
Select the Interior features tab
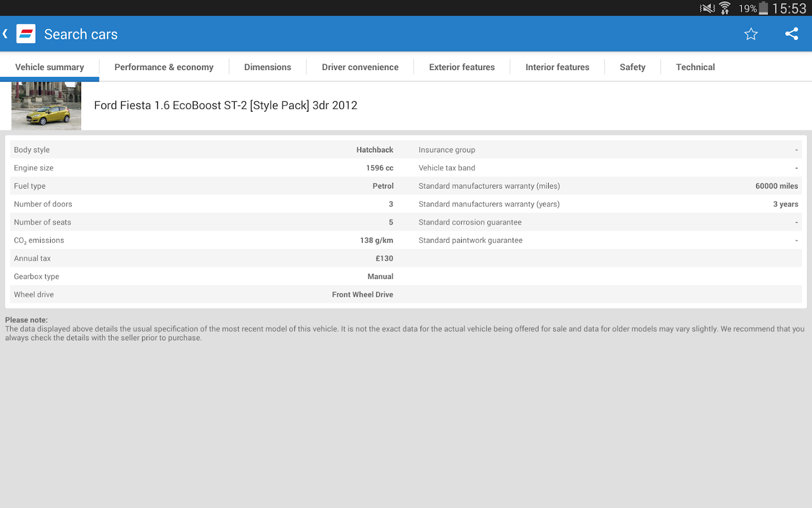click(557, 67)
